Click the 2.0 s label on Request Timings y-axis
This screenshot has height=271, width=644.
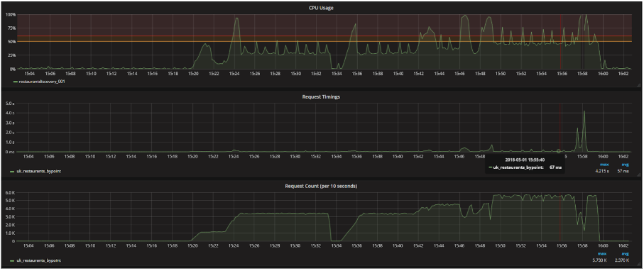(11, 132)
